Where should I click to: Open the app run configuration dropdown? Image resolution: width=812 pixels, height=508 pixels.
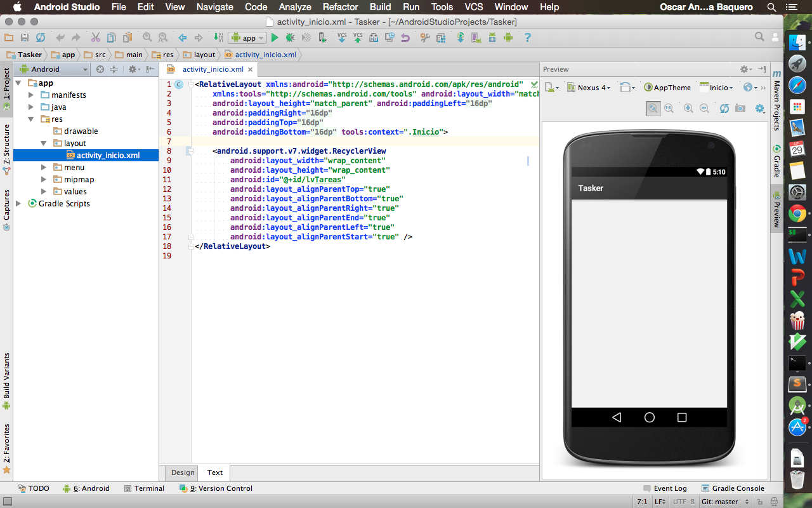247,38
